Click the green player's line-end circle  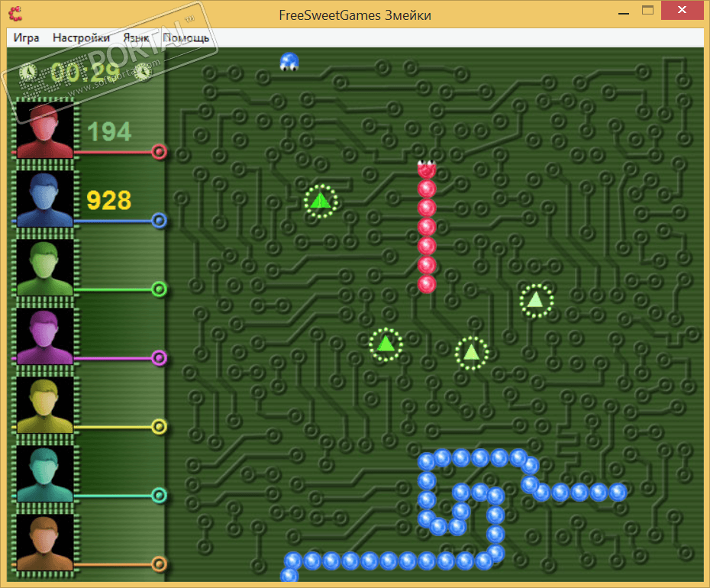pos(159,289)
